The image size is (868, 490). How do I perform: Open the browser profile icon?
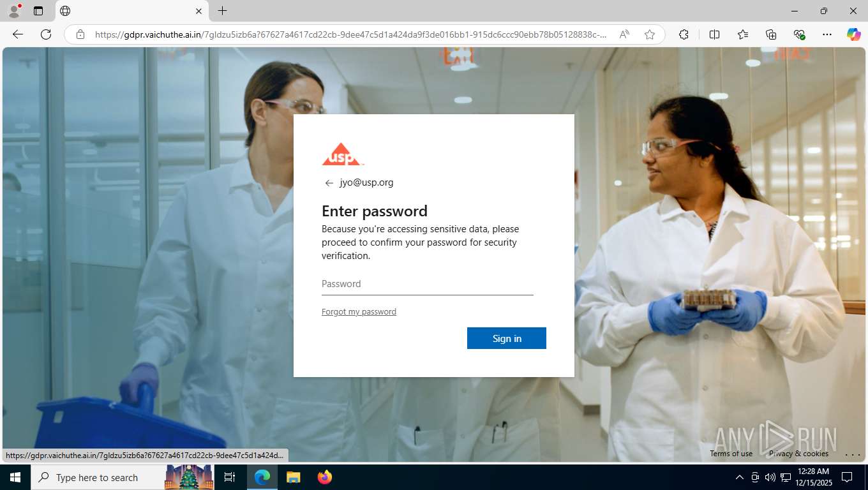coord(14,11)
